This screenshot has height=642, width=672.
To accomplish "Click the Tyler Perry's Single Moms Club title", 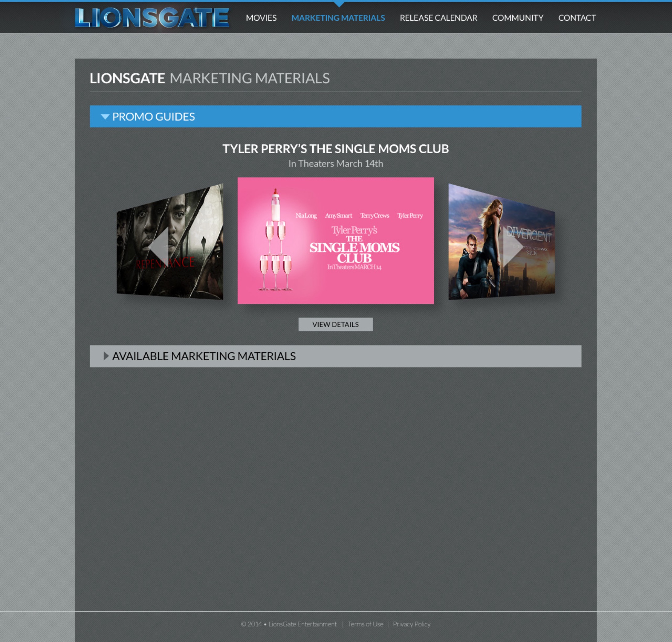I will 335,149.
